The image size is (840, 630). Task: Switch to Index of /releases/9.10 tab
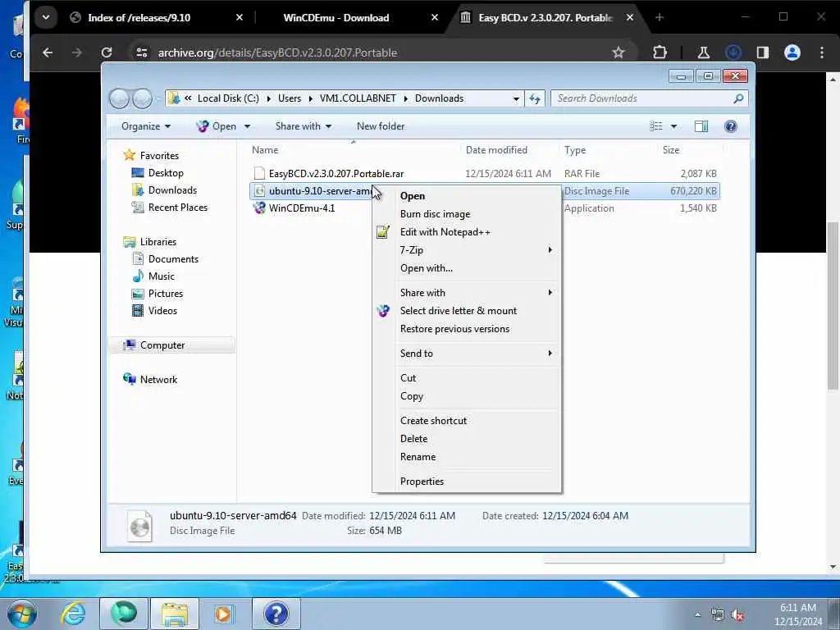point(139,18)
